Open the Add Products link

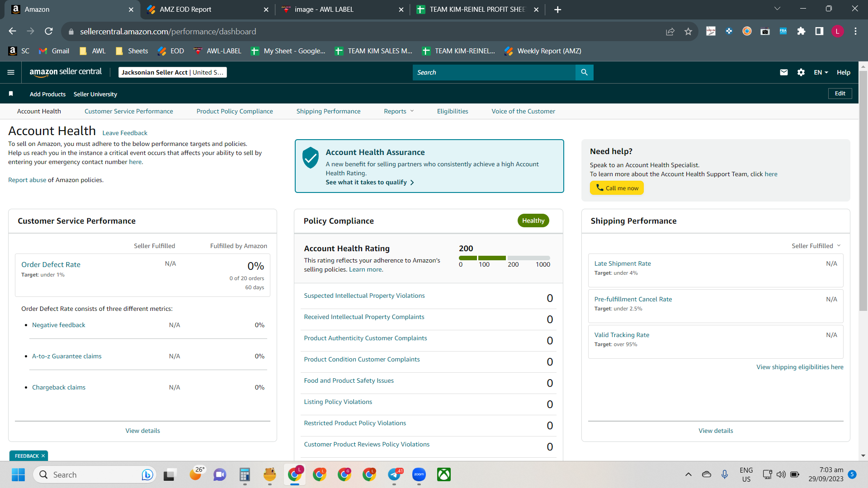click(47, 94)
